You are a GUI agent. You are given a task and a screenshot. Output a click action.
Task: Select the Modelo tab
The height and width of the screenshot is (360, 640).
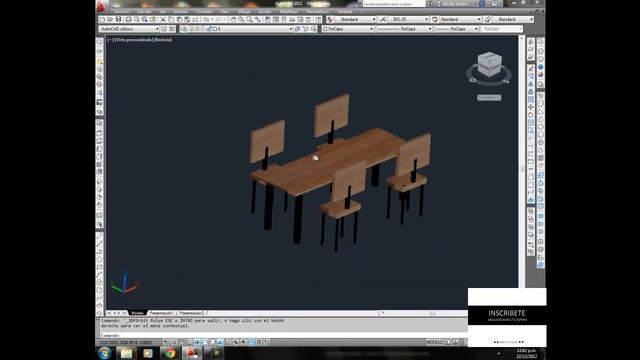pos(137,313)
